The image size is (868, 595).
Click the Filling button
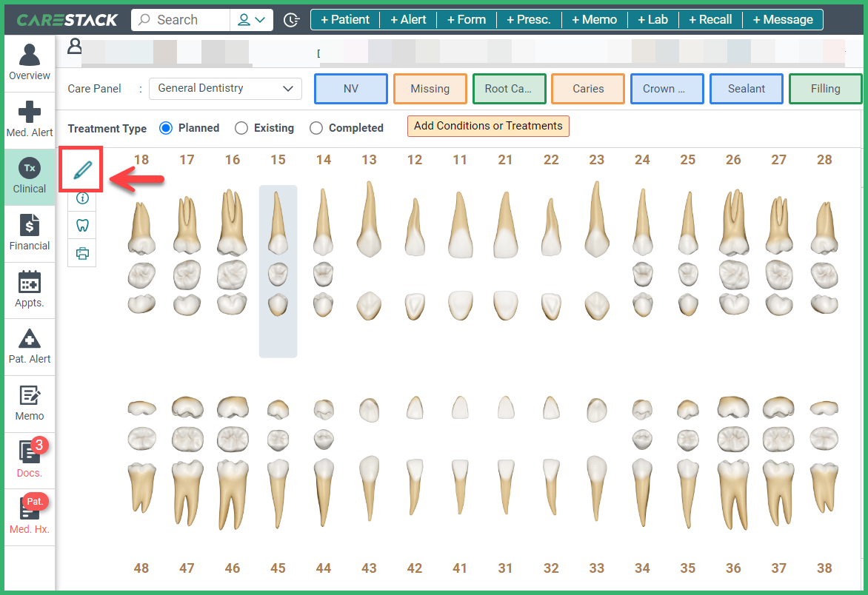pyautogui.click(x=825, y=89)
